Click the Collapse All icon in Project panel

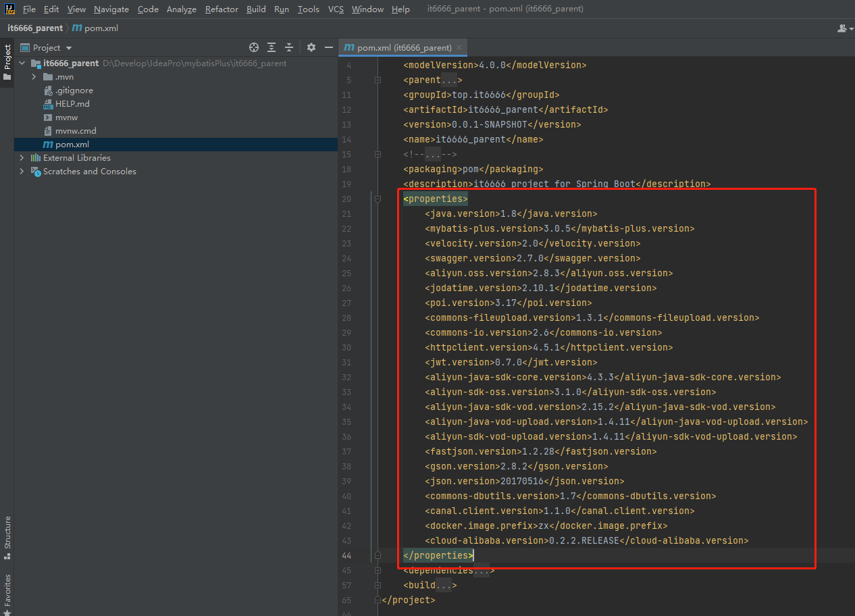(289, 47)
